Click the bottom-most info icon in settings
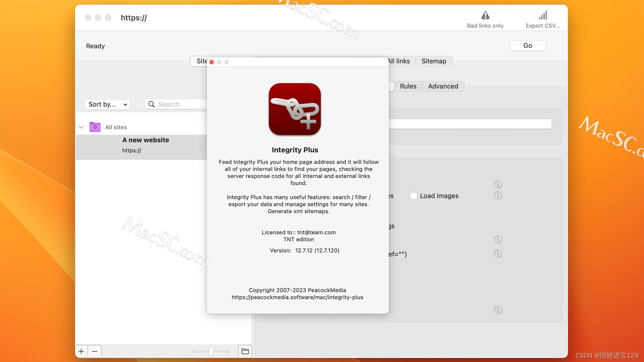Viewport: 644px width, 362px height. 498,310
